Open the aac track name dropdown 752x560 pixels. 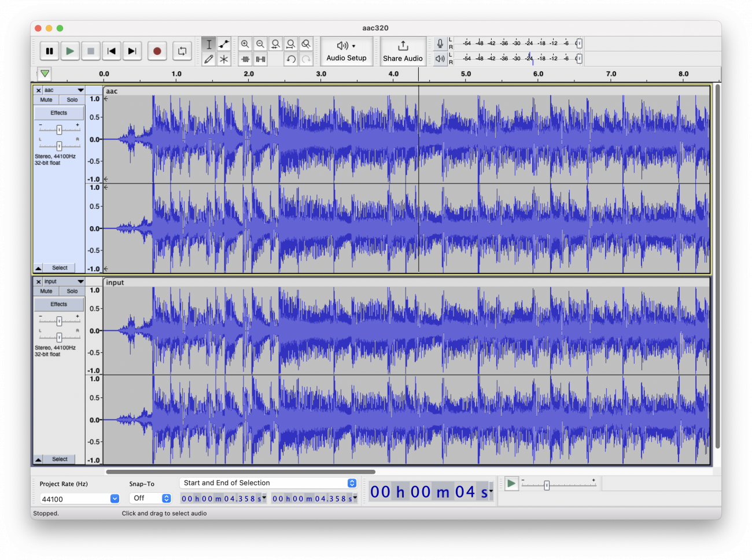click(x=64, y=90)
